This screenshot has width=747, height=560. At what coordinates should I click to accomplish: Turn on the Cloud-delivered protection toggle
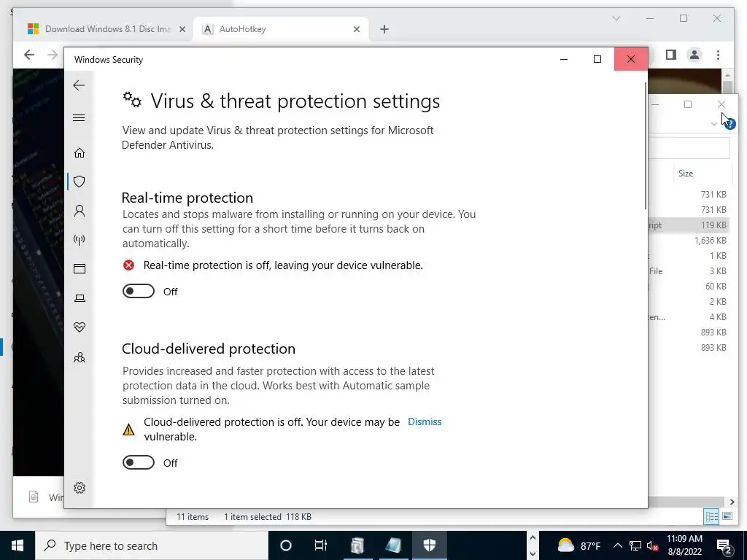point(138,462)
